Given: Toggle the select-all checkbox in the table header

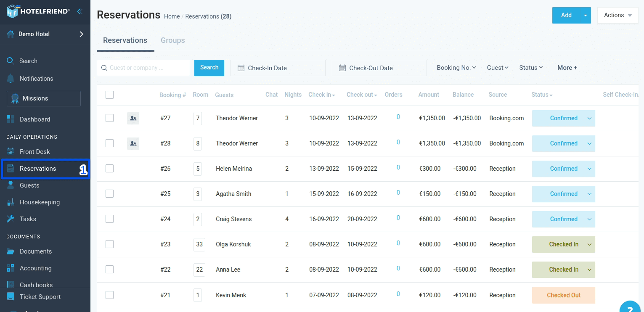Looking at the screenshot, I should [109, 95].
